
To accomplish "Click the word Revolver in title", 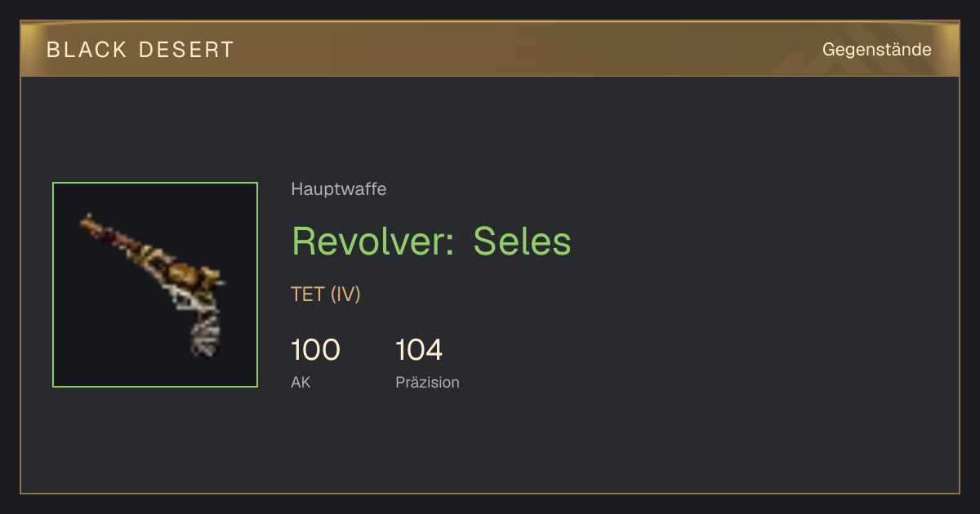I will (368, 241).
